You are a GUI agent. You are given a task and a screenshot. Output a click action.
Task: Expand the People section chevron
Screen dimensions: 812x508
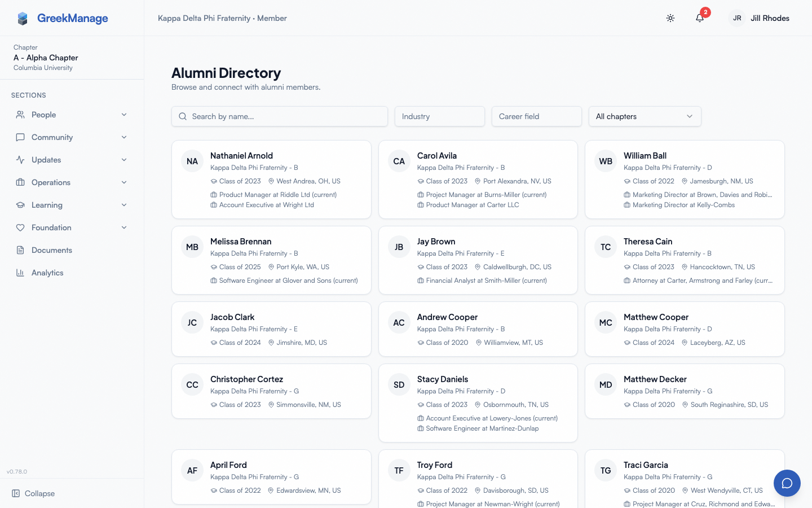(124, 115)
